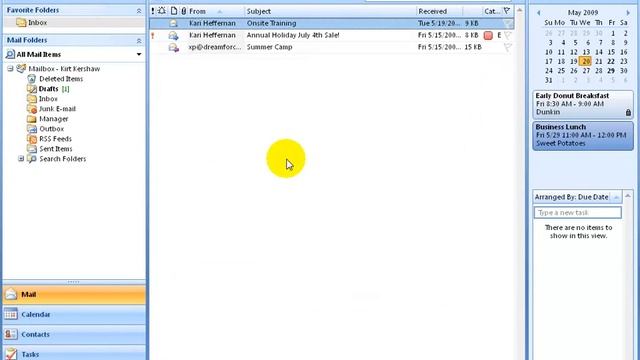Image resolution: width=640 pixels, height=360 pixels.
Task: Collapse the Favorite Folders section
Action: [139, 11]
